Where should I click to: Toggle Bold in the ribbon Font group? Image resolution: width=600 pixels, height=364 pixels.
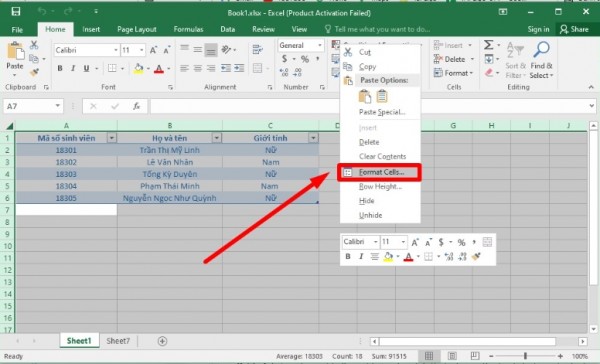pyautogui.click(x=60, y=68)
